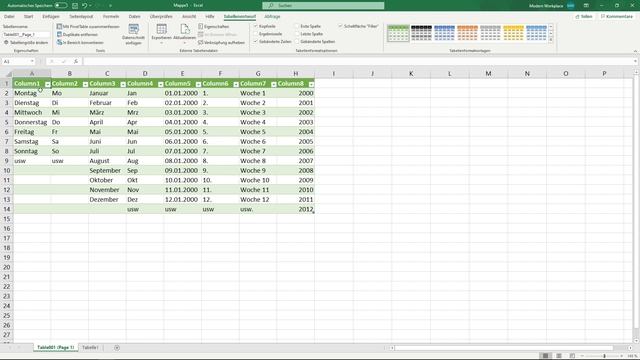Click In Bereich konvertieren
The height and width of the screenshot is (360, 640).
tap(80, 42)
